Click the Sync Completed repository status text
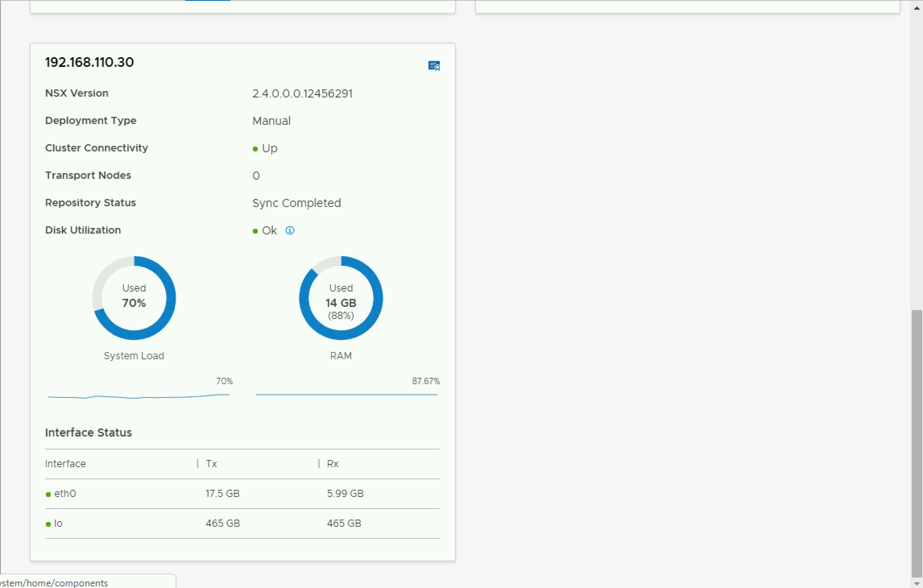This screenshot has height=588, width=923. tap(296, 203)
